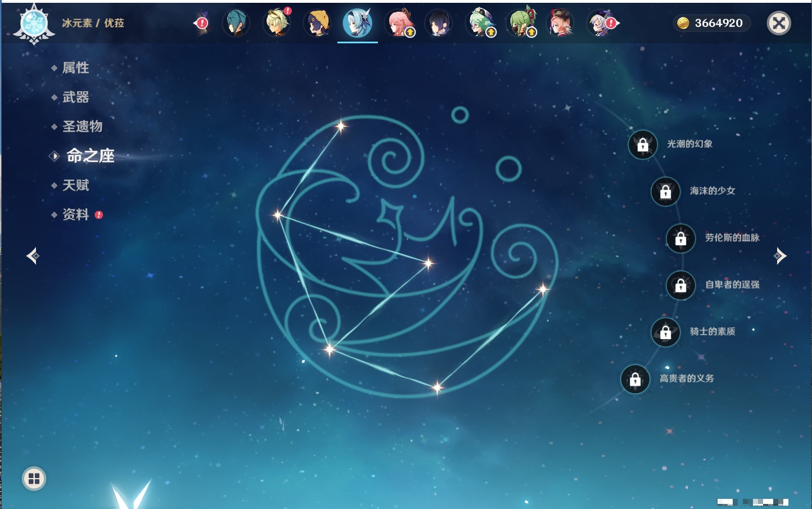This screenshot has height=509, width=812.
Task: Select the red-hat pink-haired character avatar
Action: click(561, 23)
